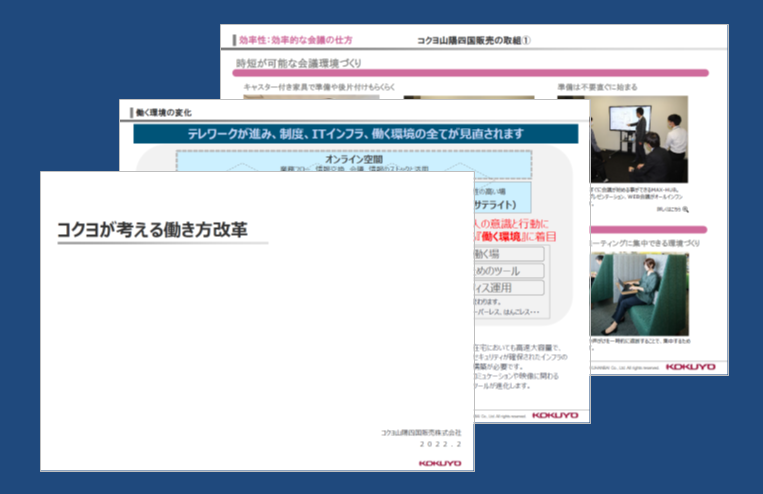Click the magnifier icon on the back slide
The height and width of the screenshot is (494, 763).
pyautogui.click(x=686, y=209)
